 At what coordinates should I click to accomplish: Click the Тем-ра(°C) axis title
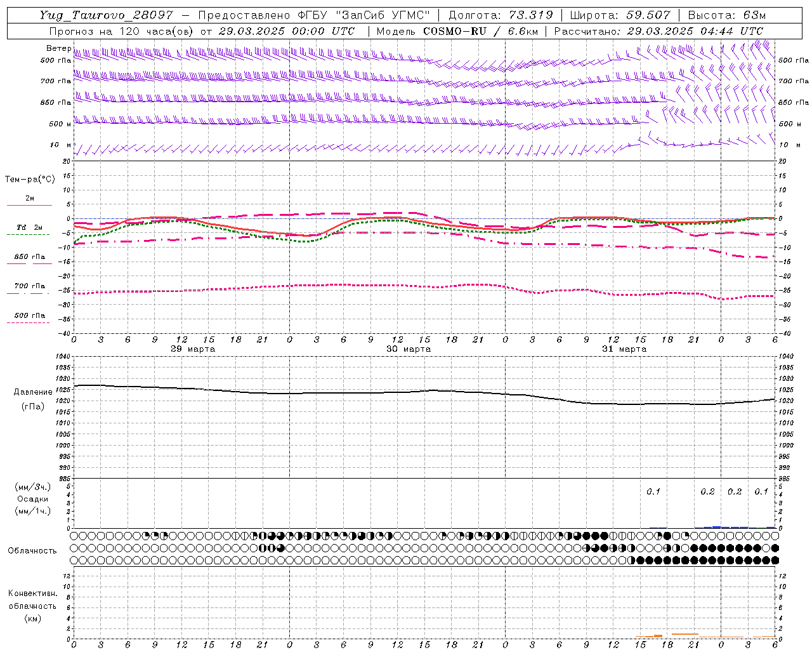click(30, 179)
